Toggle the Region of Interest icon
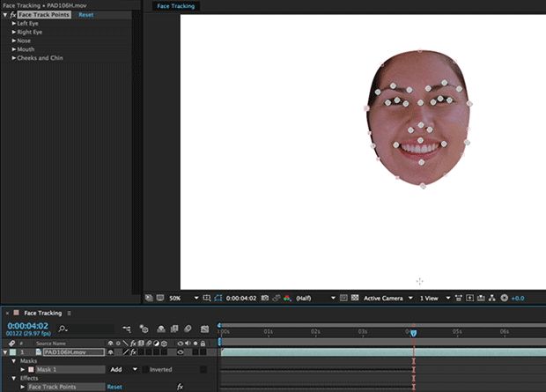Image resolution: width=546 pixels, height=392 pixels. click(343, 298)
